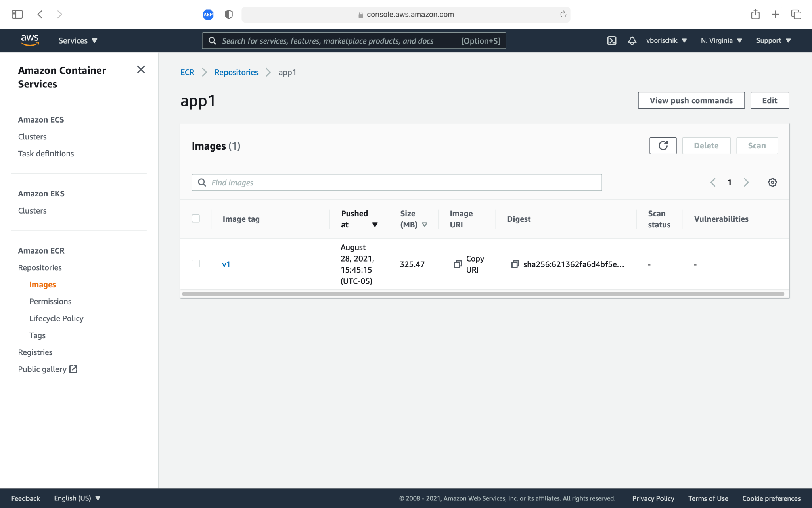Click the Adblock Plus extension icon
Screen dimensions: 812x508
(x=208, y=15)
